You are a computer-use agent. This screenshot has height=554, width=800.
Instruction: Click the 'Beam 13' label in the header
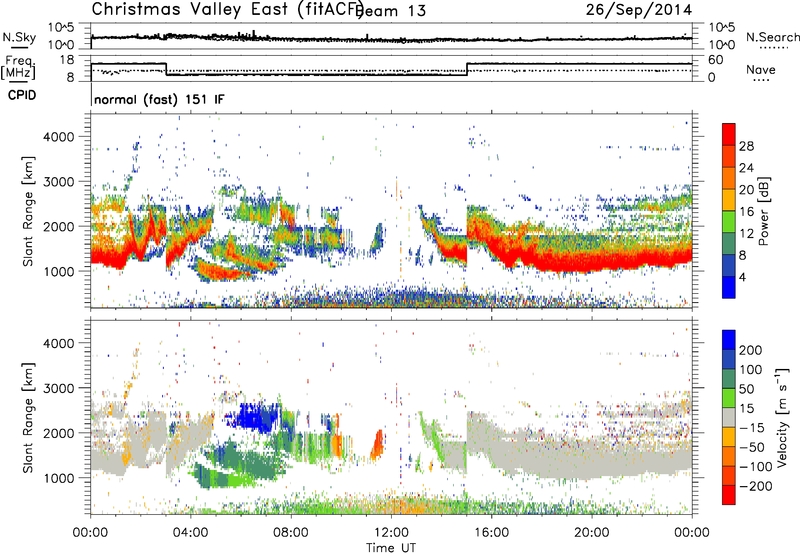pos(390,11)
